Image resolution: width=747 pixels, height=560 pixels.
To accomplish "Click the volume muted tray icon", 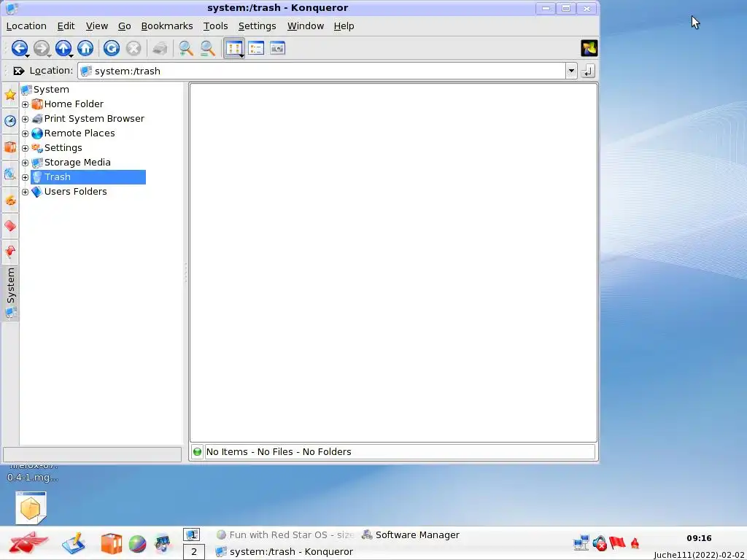I will [x=600, y=543].
